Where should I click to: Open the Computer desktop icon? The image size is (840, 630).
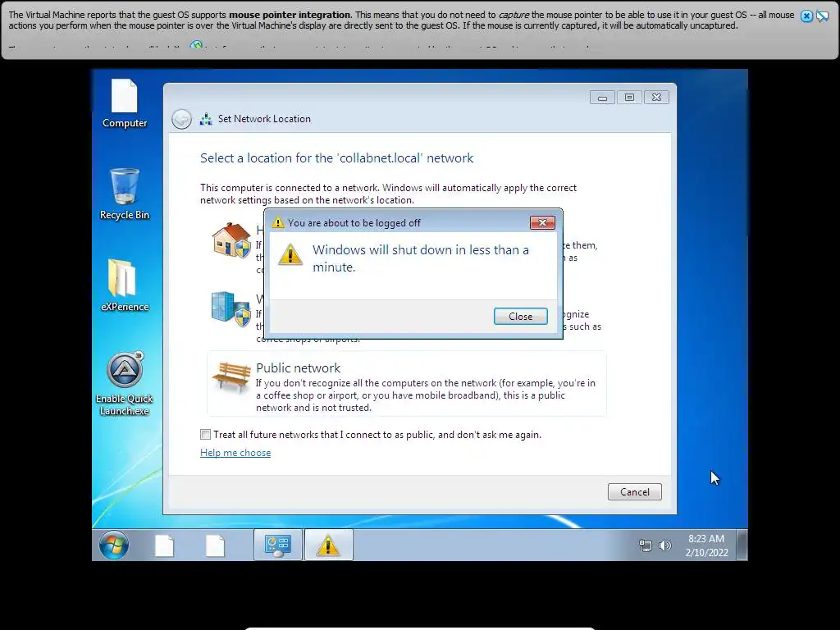(x=125, y=103)
